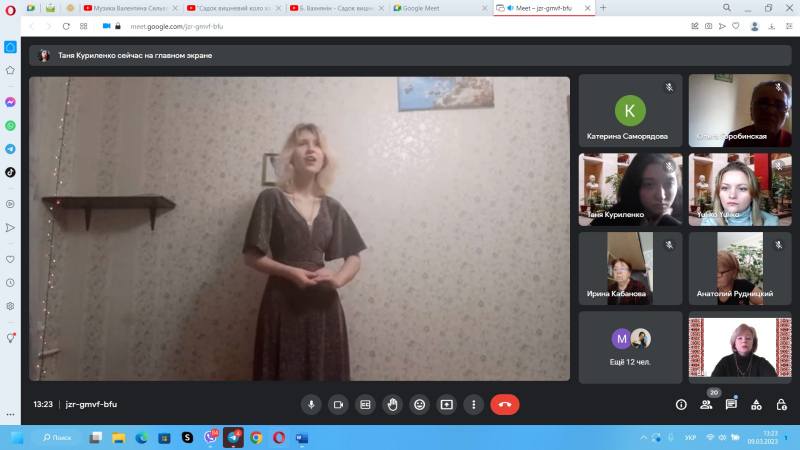Screen dimensions: 800x450
Task: Open sidebar home icon
Action: click(10, 47)
